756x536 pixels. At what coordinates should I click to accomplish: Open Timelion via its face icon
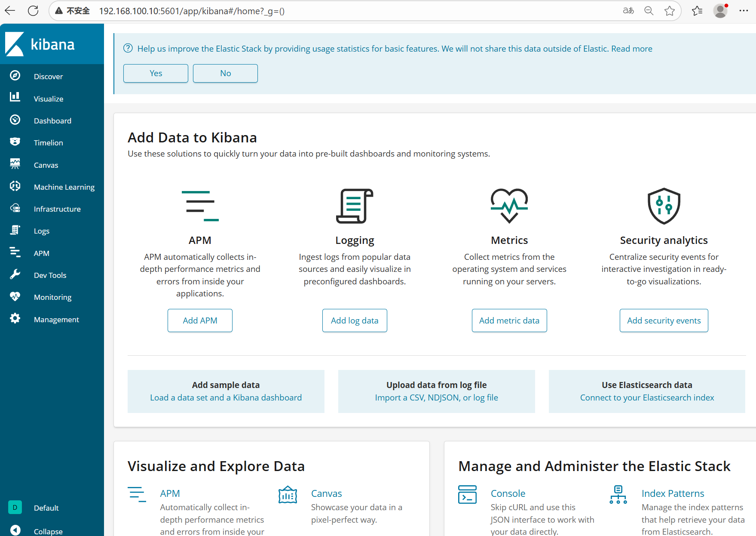(x=15, y=142)
